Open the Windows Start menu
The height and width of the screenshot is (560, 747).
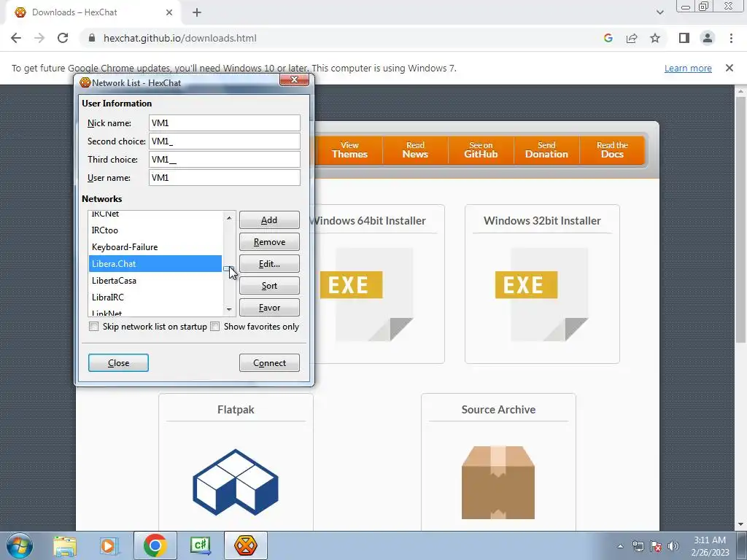click(20, 545)
